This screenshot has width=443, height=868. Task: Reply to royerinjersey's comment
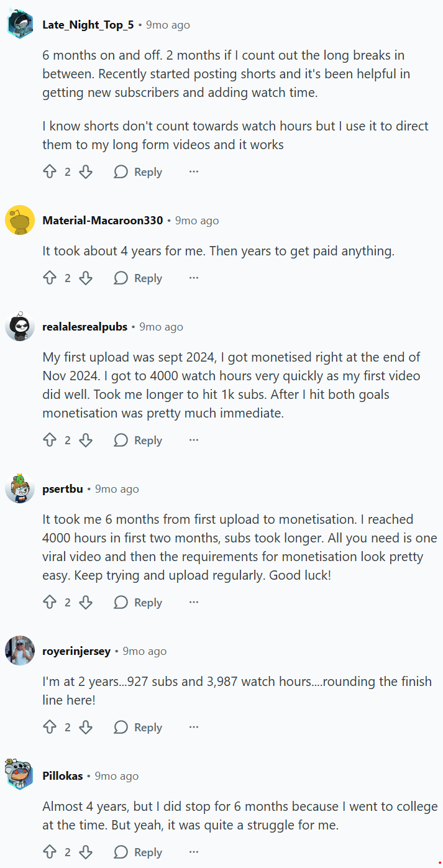138,728
